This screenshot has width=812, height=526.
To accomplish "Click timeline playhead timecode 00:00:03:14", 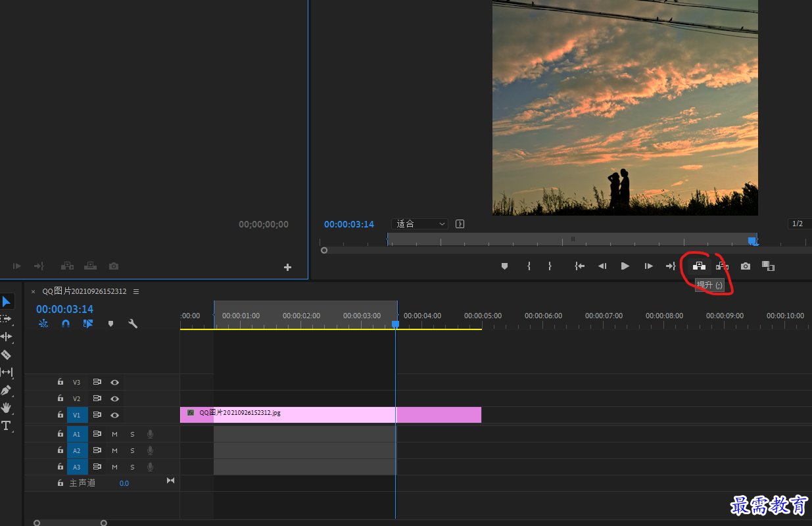I will (x=64, y=309).
